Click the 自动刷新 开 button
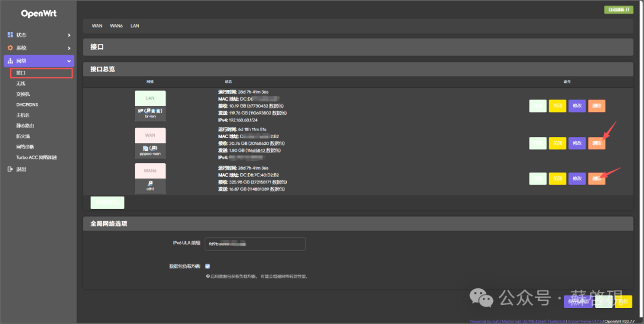The width and height of the screenshot is (644, 324). [x=618, y=10]
